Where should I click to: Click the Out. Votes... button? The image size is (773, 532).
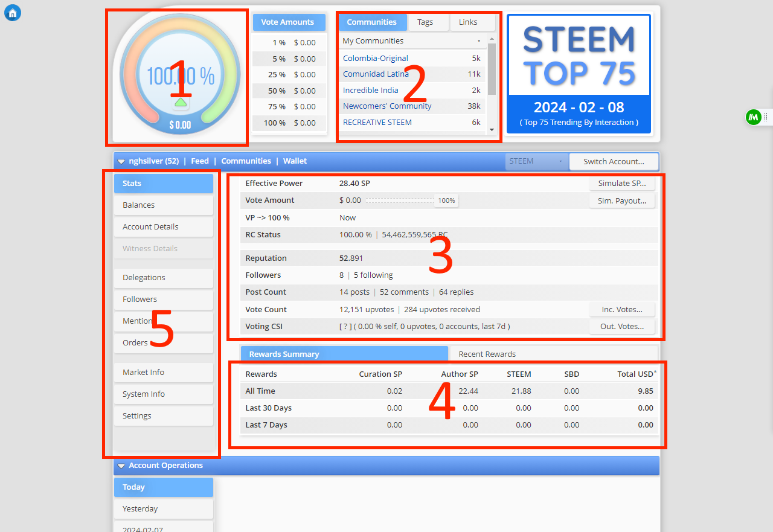click(622, 327)
